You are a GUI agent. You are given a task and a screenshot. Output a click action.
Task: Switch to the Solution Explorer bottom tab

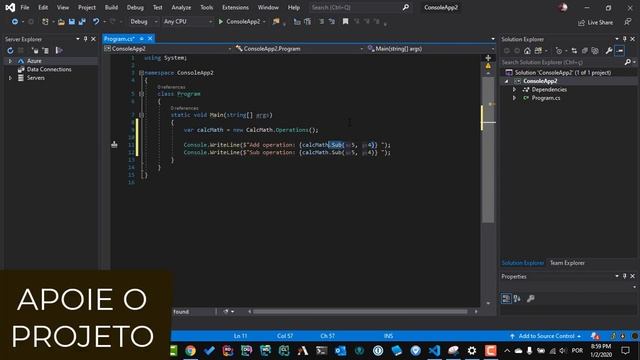click(x=523, y=263)
